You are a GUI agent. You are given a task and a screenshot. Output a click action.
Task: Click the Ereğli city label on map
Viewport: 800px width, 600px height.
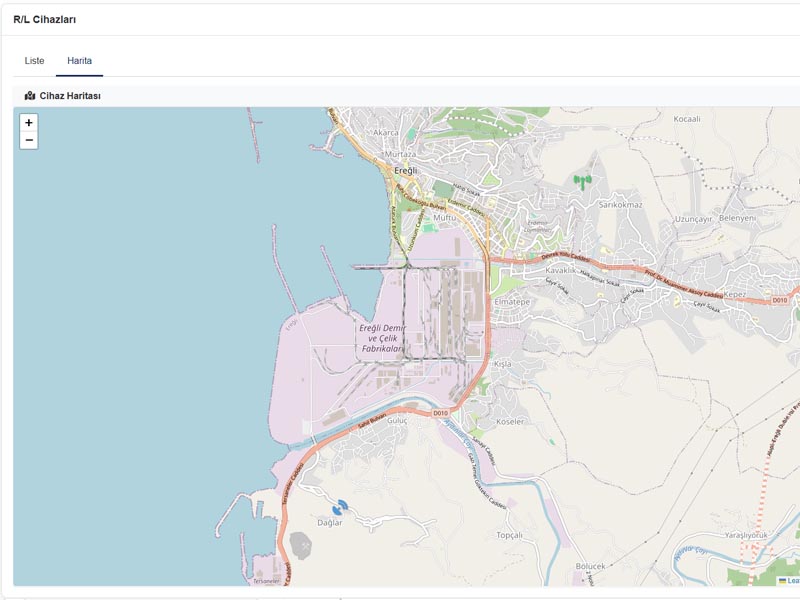coord(406,170)
